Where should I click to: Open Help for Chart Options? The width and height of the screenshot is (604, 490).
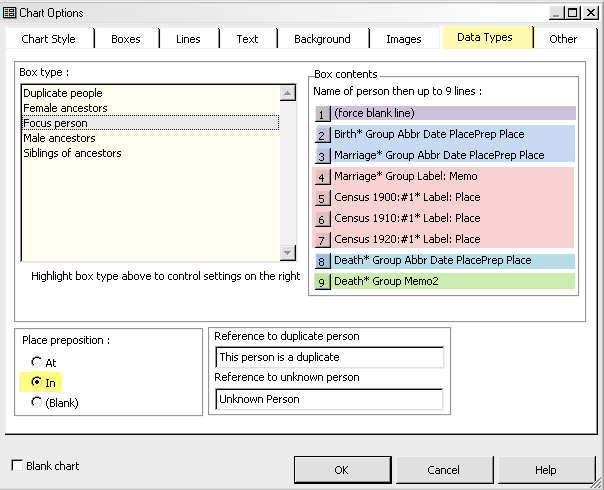[x=546, y=470]
